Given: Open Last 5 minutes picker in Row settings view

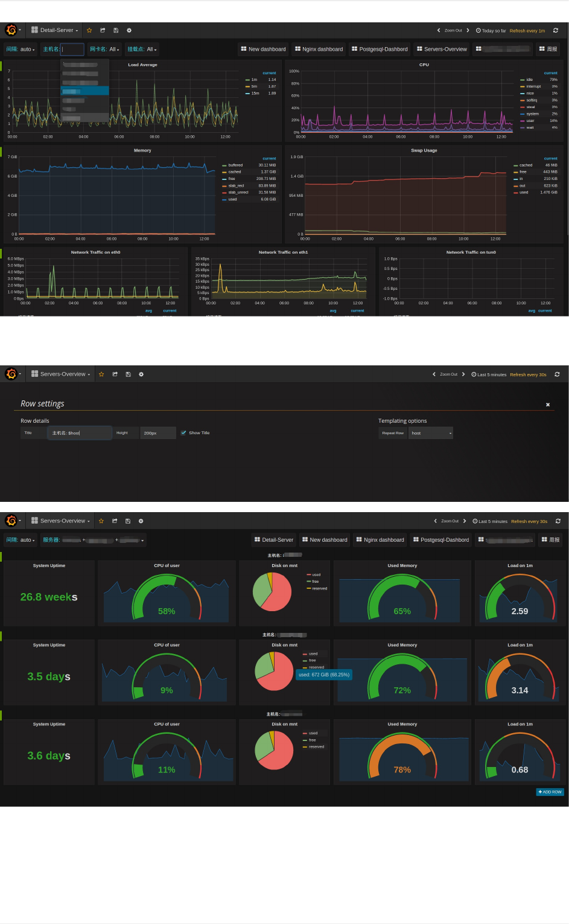Looking at the screenshot, I should [x=489, y=374].
